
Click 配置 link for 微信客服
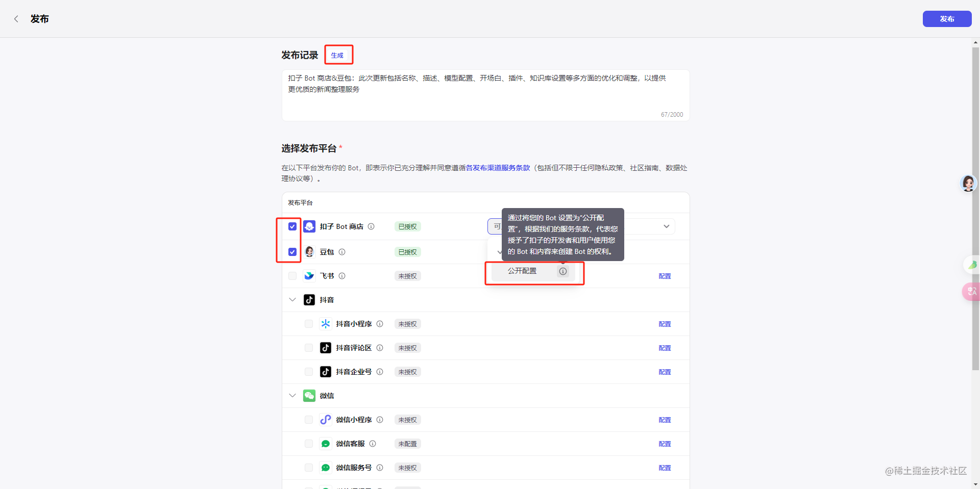665,444
